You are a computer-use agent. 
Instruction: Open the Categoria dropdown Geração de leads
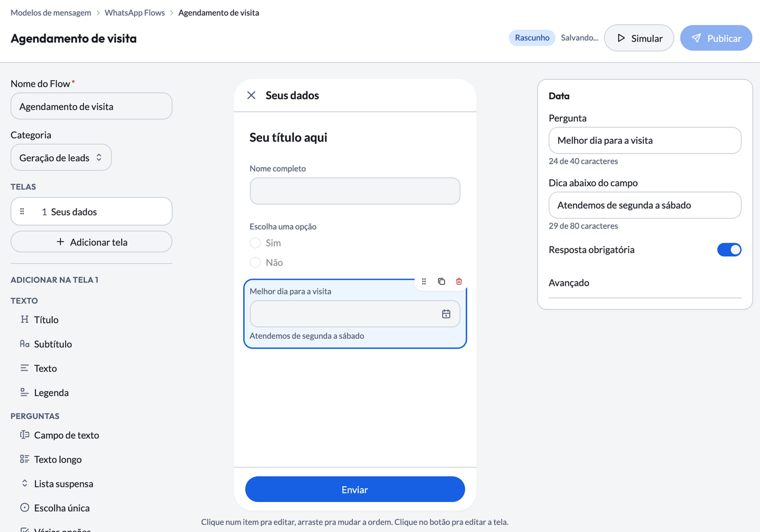61,157
